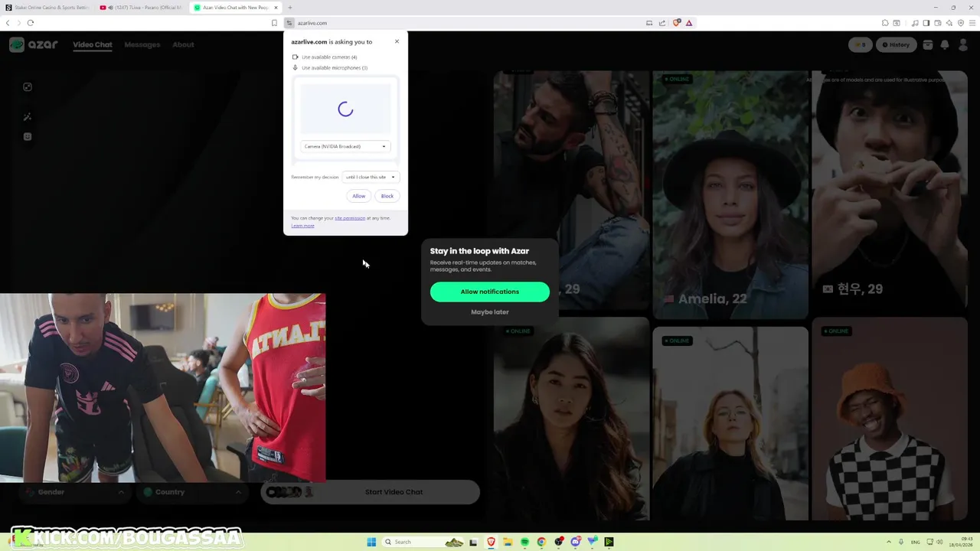This screenshot has width=980, height=551.
Task: Open the About tab
Action: (x=183, y=44)
